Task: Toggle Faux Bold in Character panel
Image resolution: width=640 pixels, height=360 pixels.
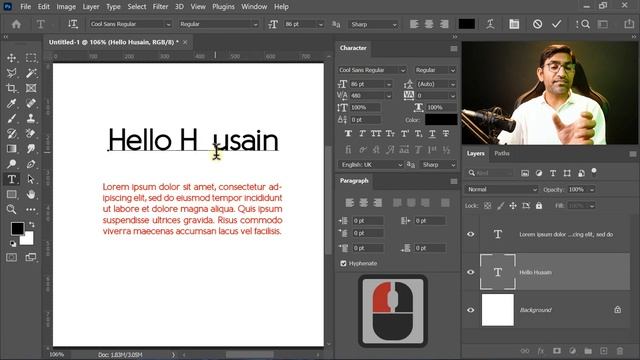Action: [348, 133]
